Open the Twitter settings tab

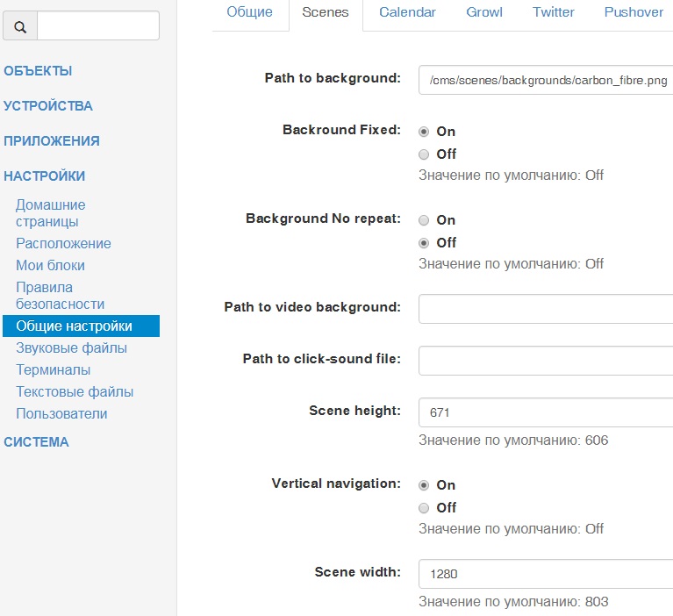coord(554,12)
